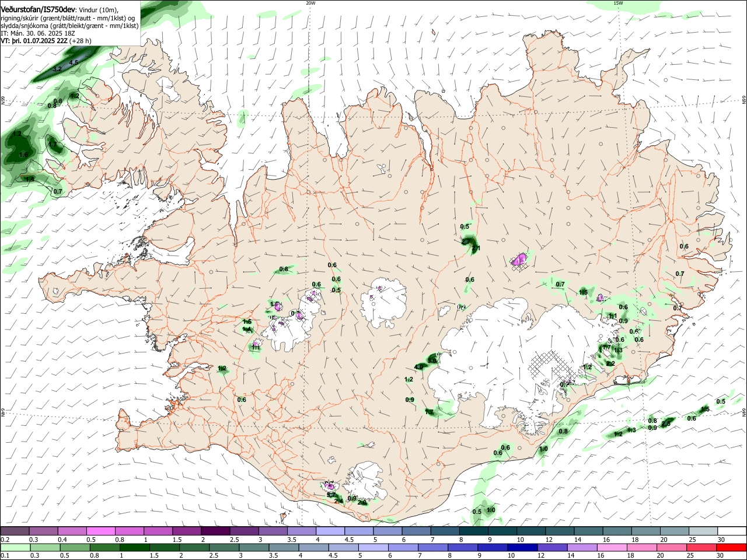Viewport: 747px width, 560px height.
Task: Click the 4.0 precipitation value on the map
Action: click(x=418, y=367)
